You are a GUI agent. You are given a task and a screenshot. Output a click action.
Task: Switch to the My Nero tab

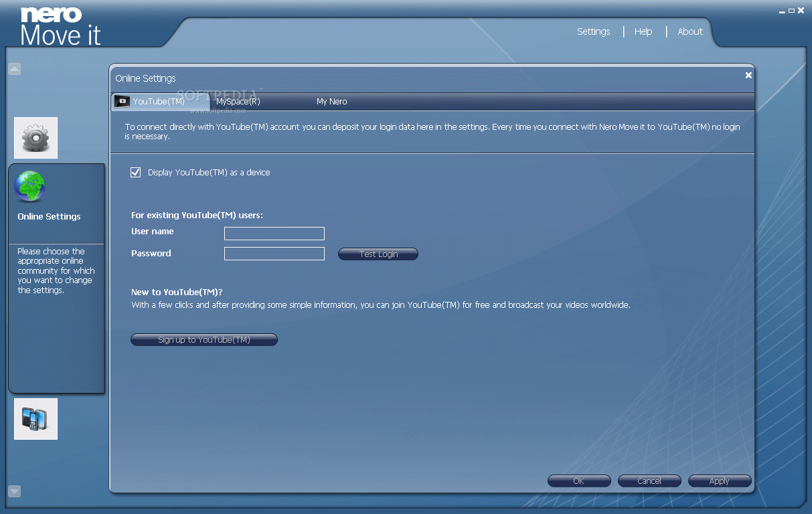(332, 102)
